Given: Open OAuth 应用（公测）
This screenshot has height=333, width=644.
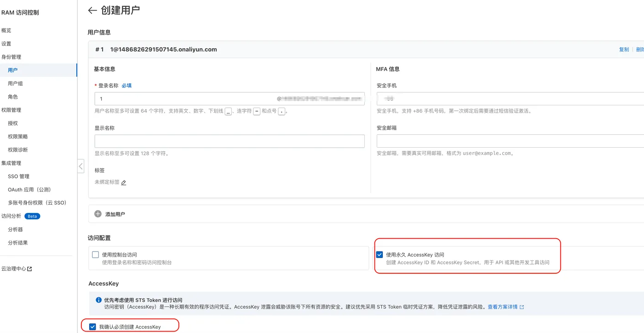Looking at the screenshot, I should [x=29, y=190].
